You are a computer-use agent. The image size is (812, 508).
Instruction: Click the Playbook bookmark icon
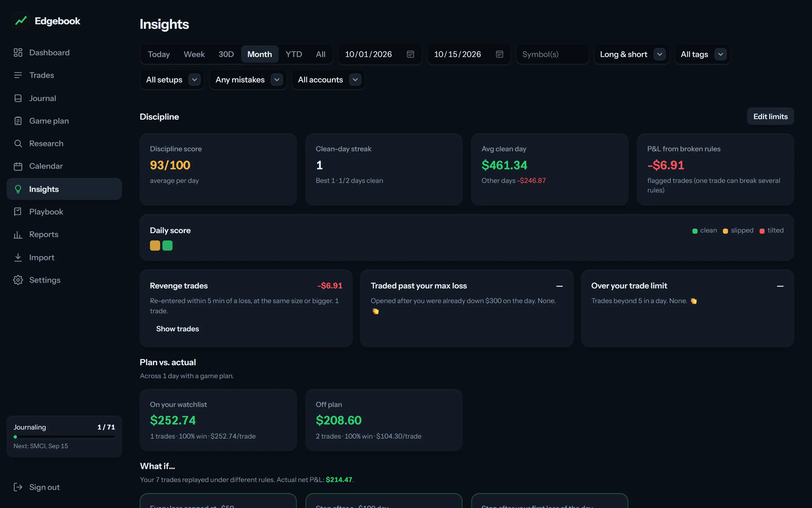coord(18,212)
